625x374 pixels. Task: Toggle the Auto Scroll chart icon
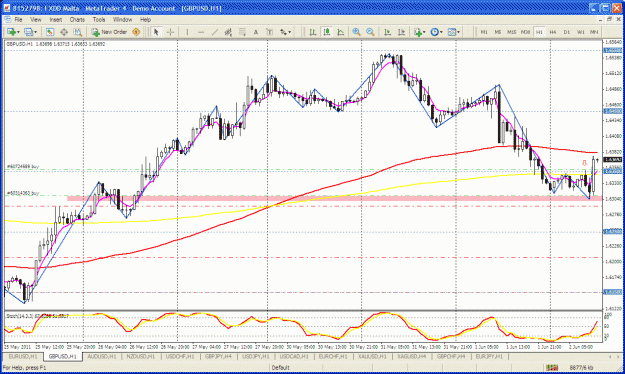tap(387, 32)
